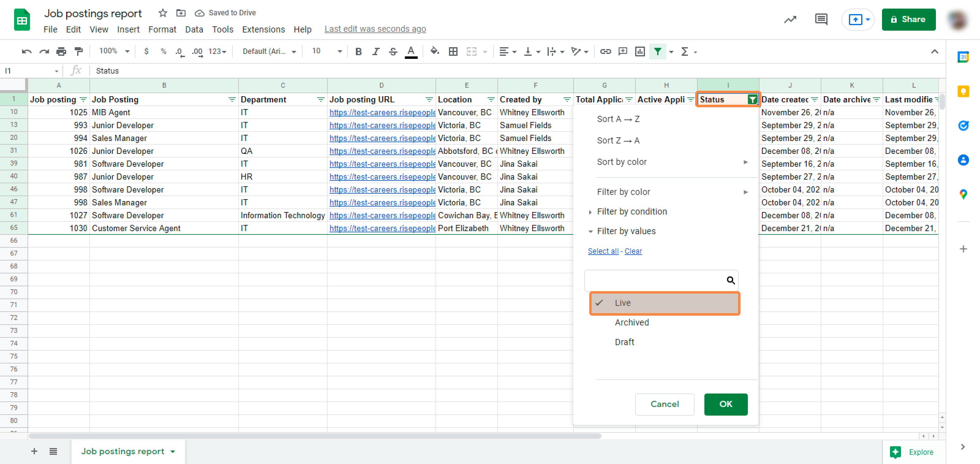Switch to Job postings report sheet tab
The image size is (980, 464).
pos(128,451)
